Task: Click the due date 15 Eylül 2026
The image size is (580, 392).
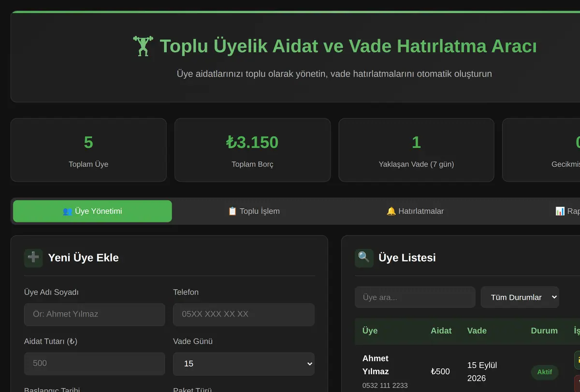Action: [482, 372]
